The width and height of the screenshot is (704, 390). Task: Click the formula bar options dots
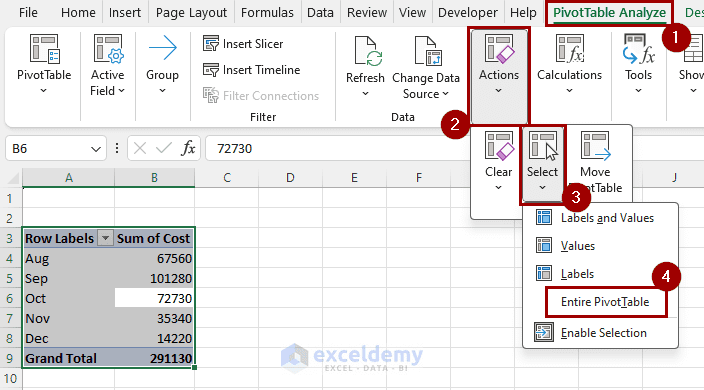tap(117, 148)
